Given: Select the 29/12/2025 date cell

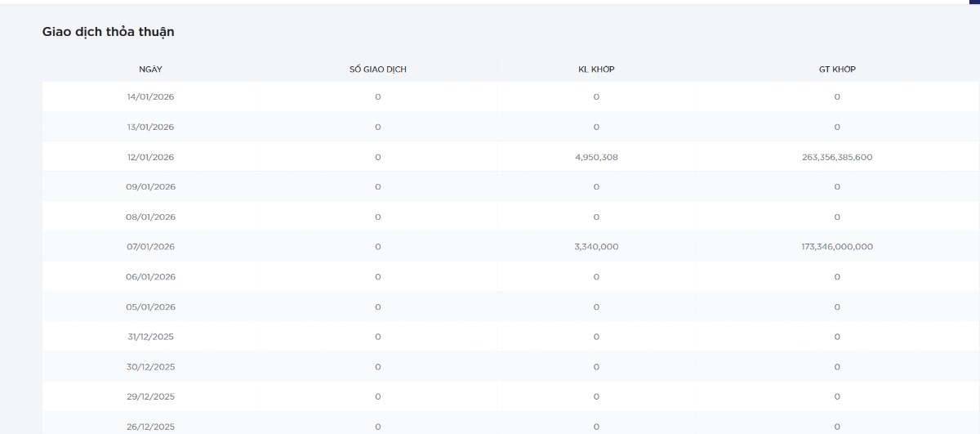Looking at the screenshot, I should [x=150, y=396].
